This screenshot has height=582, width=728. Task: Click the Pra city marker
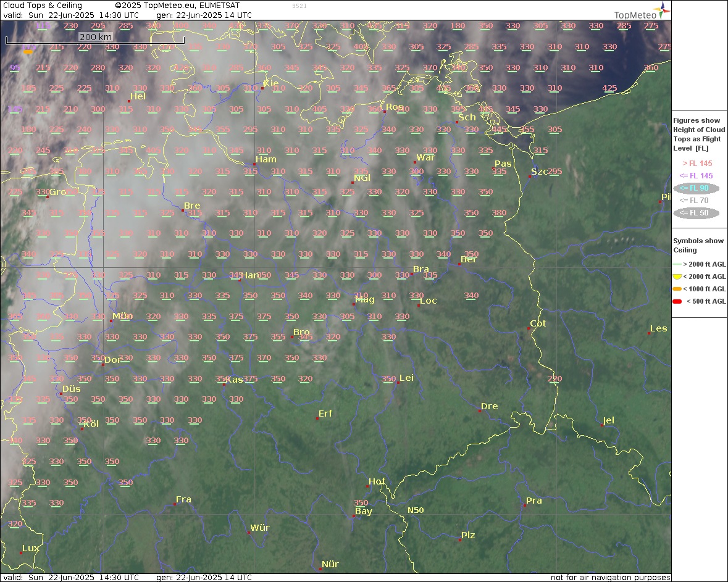(x=524, y=505)
